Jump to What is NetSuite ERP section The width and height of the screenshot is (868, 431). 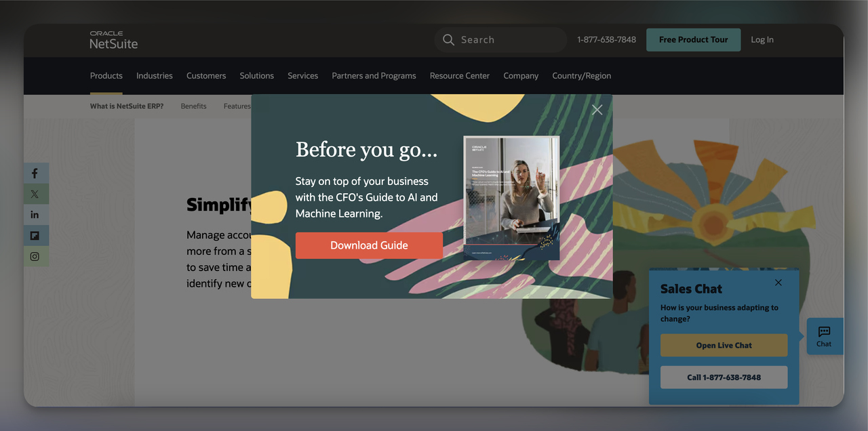click(x=127, y=106)
